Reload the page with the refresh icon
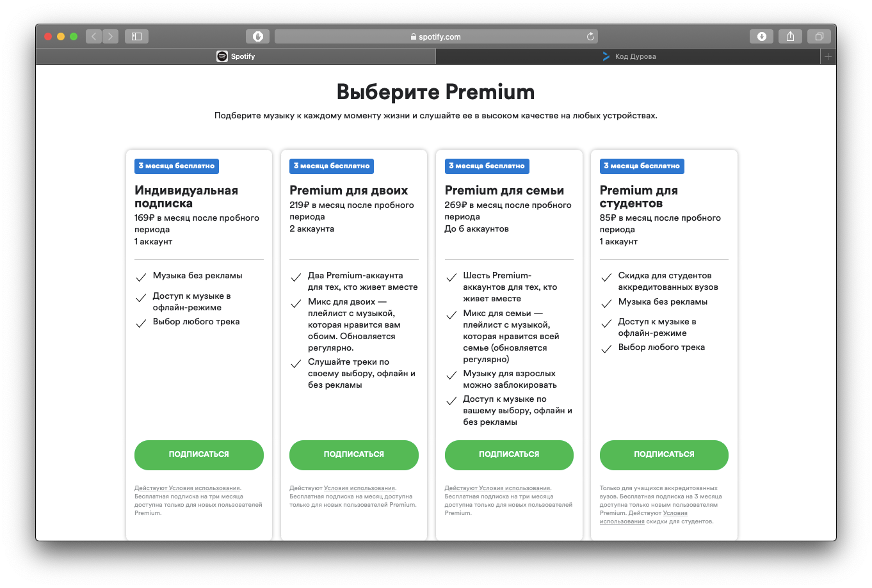The width and height of the screenshot is (872, 588). click(x=590, y=36)
